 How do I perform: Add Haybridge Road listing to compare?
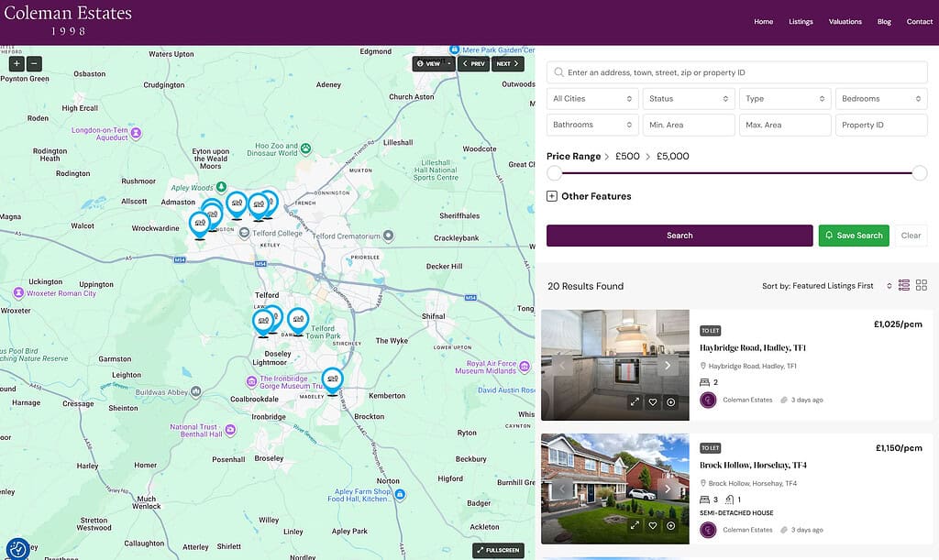(670, 402)
